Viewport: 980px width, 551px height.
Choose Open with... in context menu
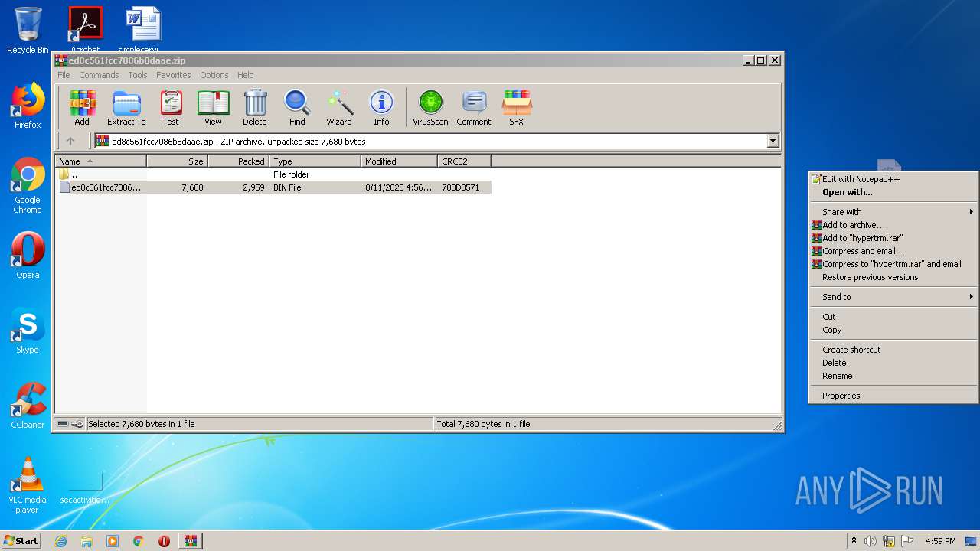(893, 192)
